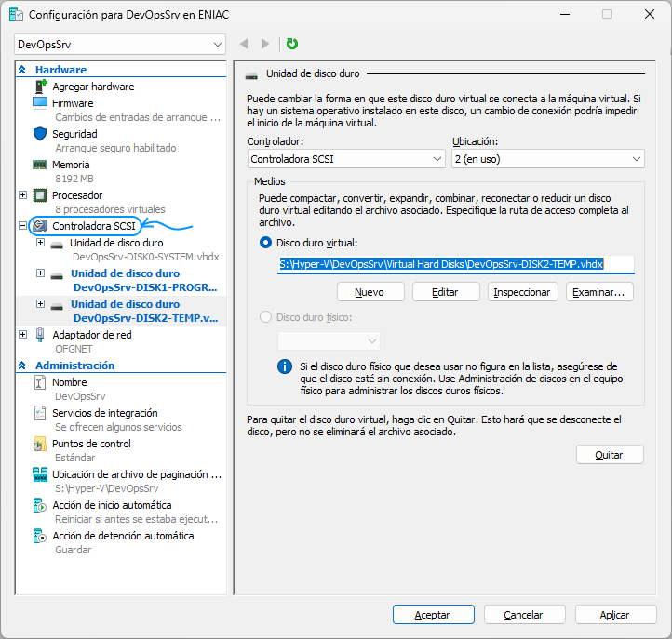Viewport: 672px width, 639px height.
Task: Click "8 procesadores virtuales" text
Action: pos(110,209)
